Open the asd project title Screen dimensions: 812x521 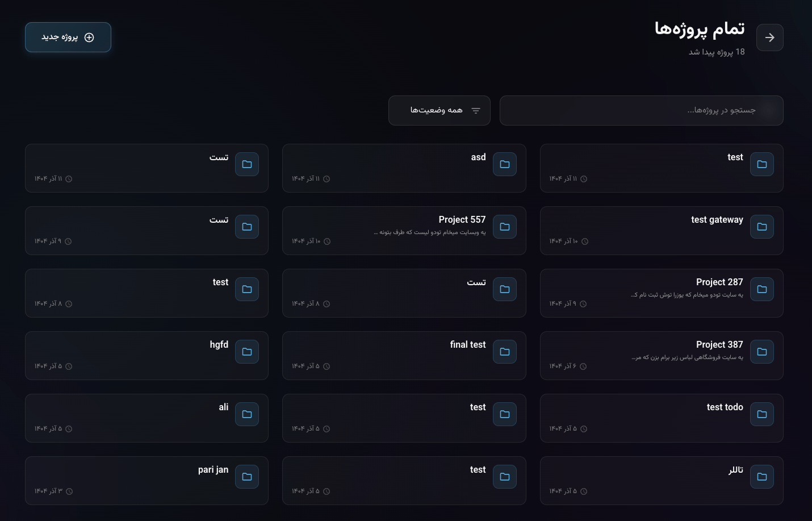[478, 157]
